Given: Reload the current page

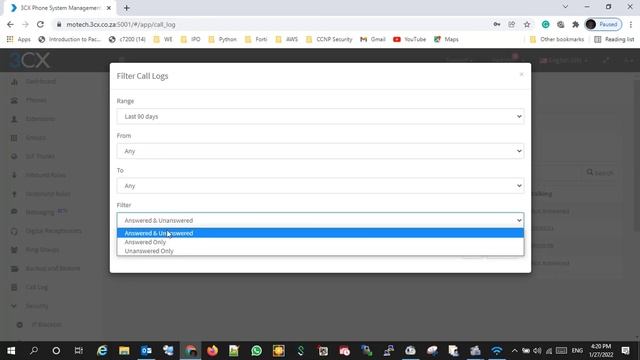Looking at the screenshot, I should tap(40, 24).
